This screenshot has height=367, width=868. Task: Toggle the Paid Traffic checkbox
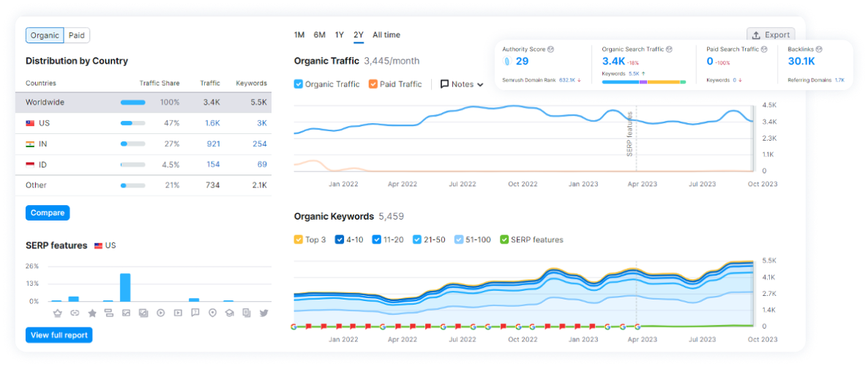click(373, 84)
